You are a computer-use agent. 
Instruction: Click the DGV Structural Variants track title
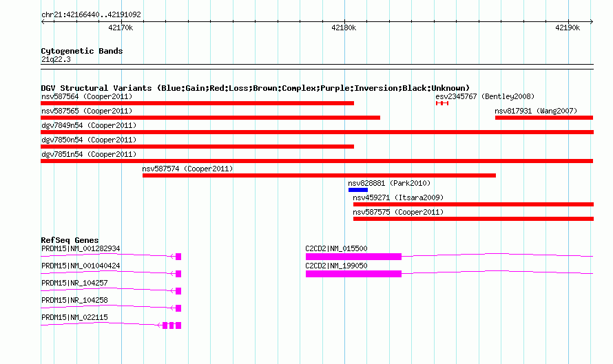click(256, 88)
